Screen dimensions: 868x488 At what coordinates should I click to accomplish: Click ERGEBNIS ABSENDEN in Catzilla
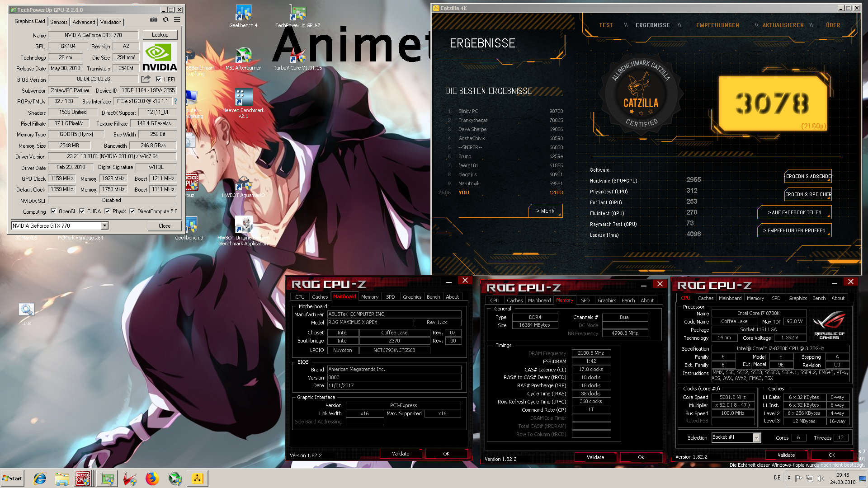(x=808, y=176)
